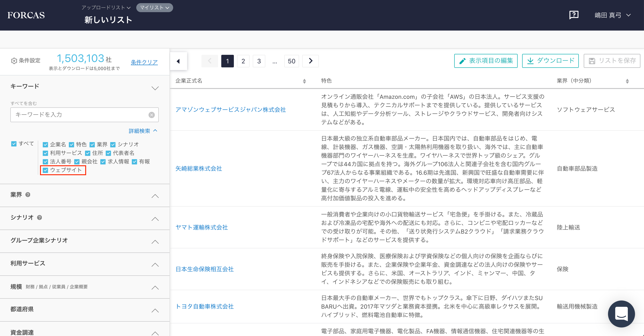
Task: Uncheck the 求人情報 checkbox
Action: coord(103,162)
